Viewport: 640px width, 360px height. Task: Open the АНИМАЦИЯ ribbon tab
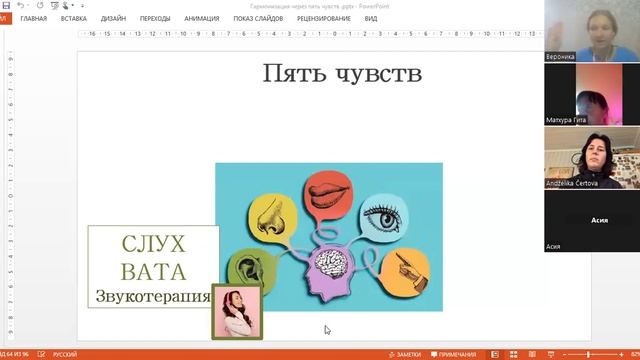[202, 19]
